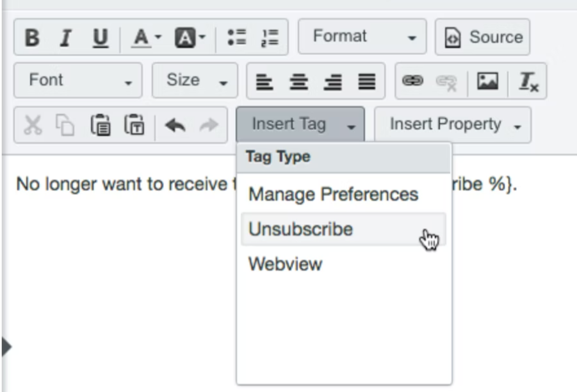Open the image insert dialog
This screenshot has height=392, width=577.
[x=487, y=81]
